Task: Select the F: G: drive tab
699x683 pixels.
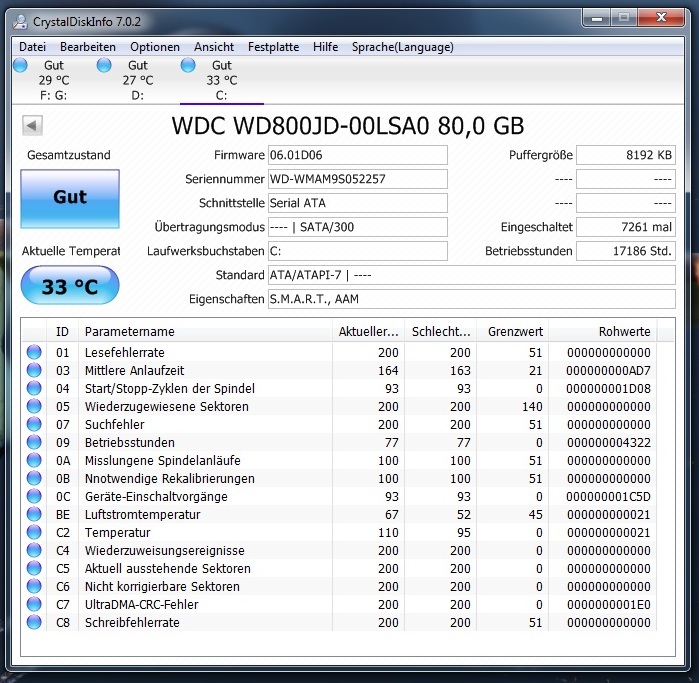Action: pos(53,80)
